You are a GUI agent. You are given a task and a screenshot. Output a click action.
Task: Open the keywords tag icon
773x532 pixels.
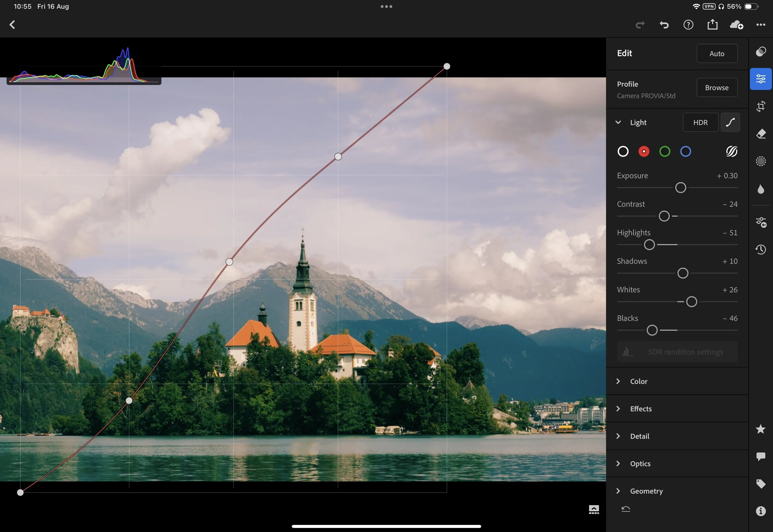(x=761, y=484)
